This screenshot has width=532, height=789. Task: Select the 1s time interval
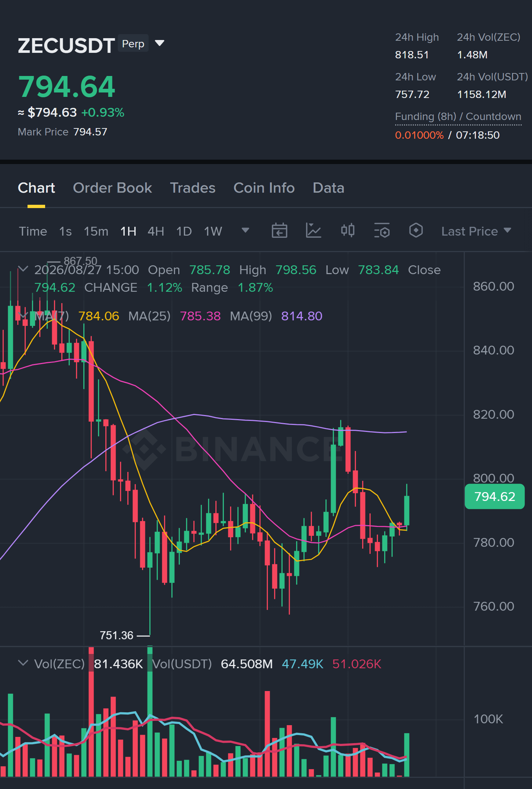[65, 231]
